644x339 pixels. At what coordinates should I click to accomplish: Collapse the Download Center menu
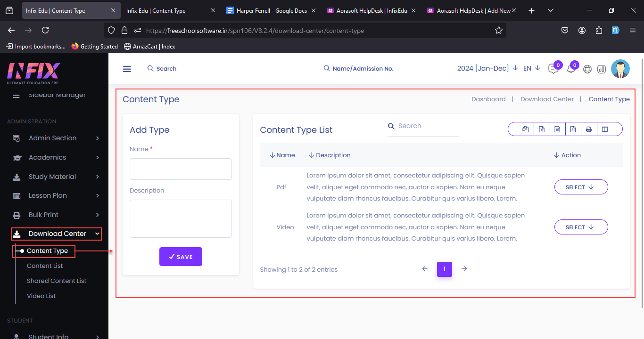pyautogui.click(x=56, y=234)
